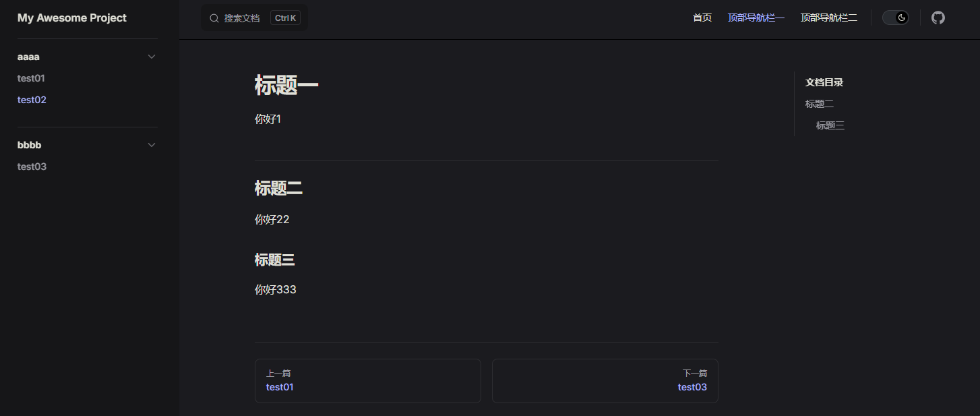The image size is (980, 416).
Task: Go to previous page test01
Action: tap(367, 381)
